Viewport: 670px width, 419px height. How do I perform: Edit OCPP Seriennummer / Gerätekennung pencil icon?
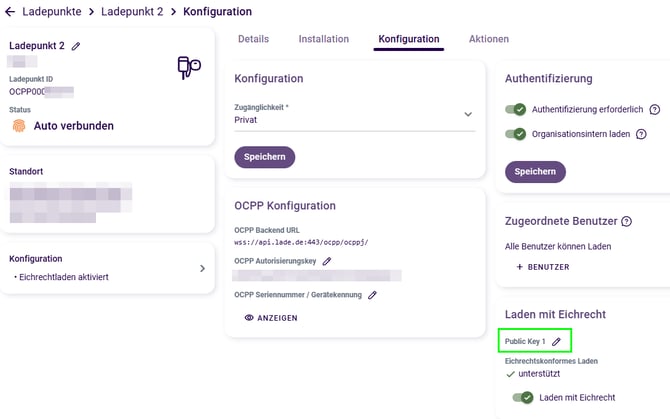pos(373,295)
